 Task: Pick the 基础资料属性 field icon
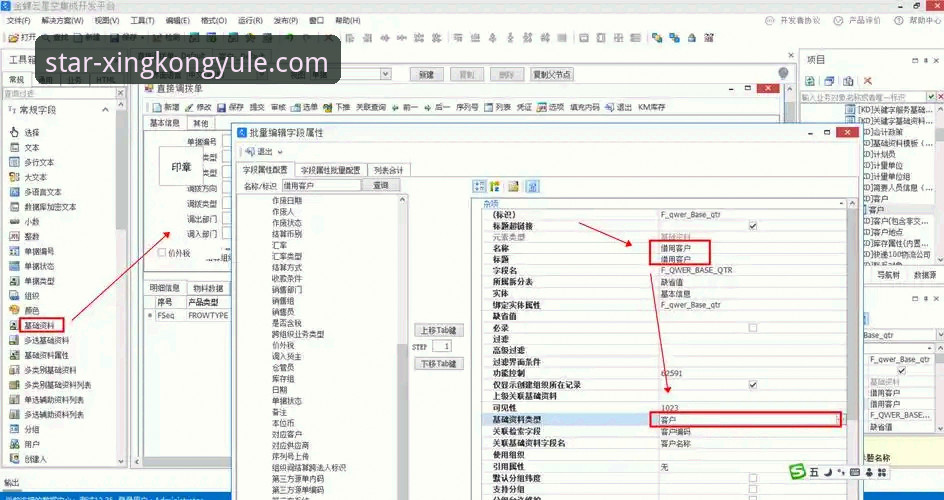coord(14,355)
